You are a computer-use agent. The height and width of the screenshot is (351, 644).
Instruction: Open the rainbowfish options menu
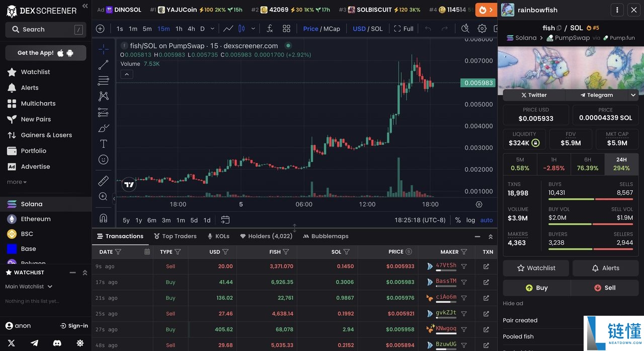click(617, 10)
